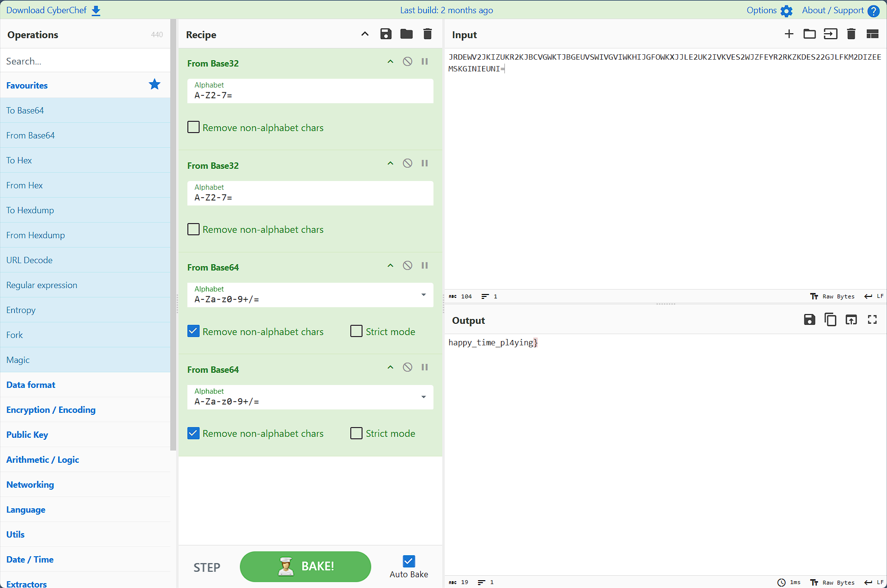
Task: Replace input with output icon
Action: (x=851, y=319)
